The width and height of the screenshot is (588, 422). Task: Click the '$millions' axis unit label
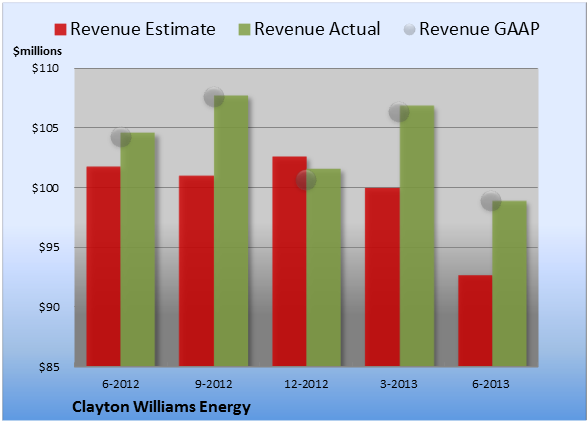[37, 51]
